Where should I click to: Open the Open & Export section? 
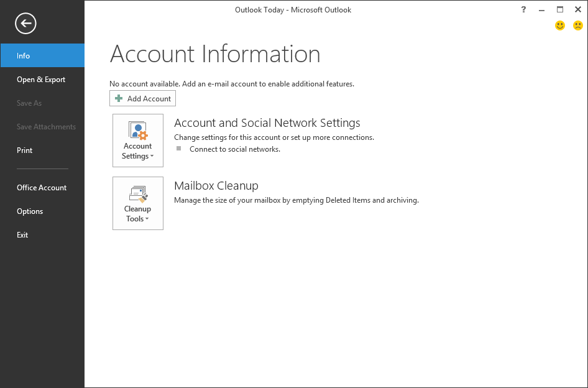coord(41,80)
